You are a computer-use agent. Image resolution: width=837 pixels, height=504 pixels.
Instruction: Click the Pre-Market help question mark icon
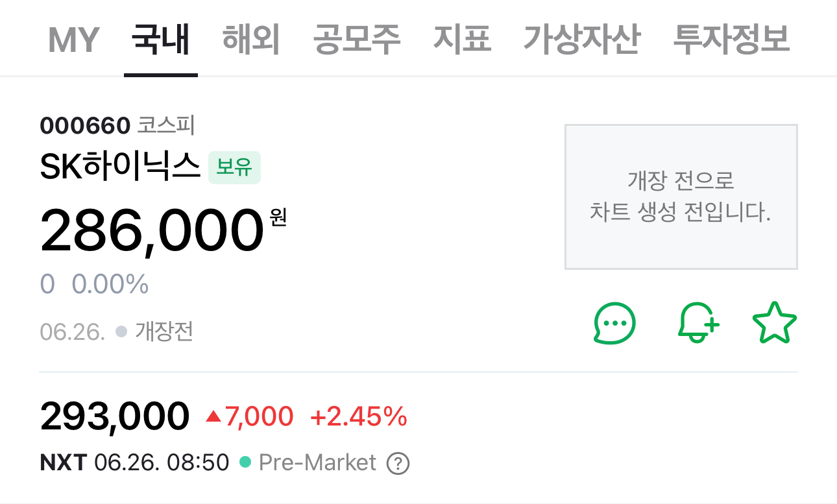coord(398,464)
